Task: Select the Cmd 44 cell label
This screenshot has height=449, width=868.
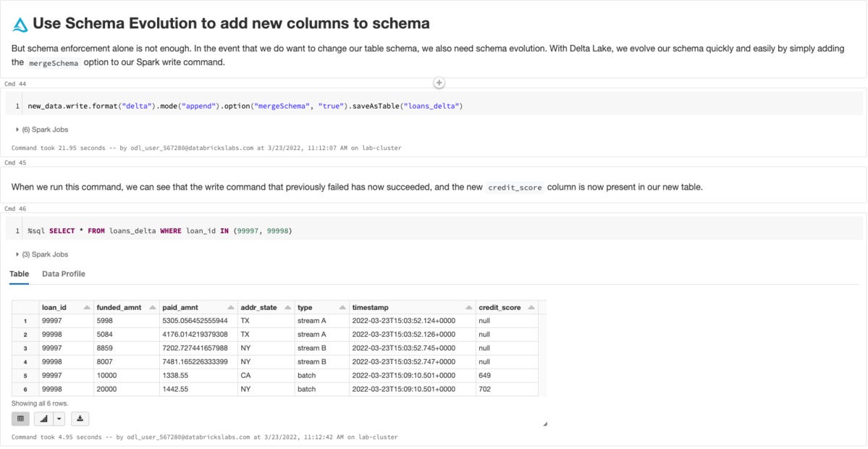Action: [x=15, y=83]
